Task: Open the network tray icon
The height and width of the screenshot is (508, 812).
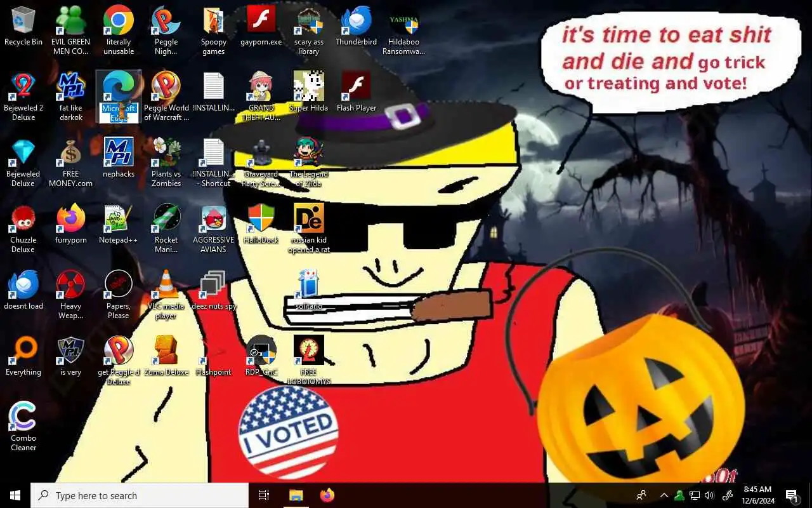Action: click(695, 495)
